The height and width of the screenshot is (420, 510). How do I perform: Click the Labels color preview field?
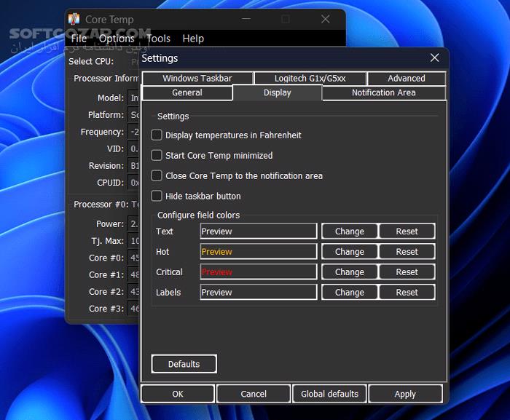tap(259, 293)
